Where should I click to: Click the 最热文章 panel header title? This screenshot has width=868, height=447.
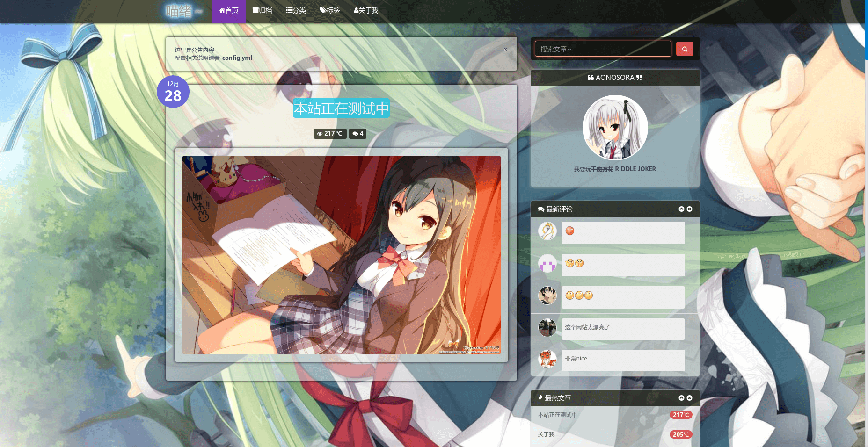point(554,398)
